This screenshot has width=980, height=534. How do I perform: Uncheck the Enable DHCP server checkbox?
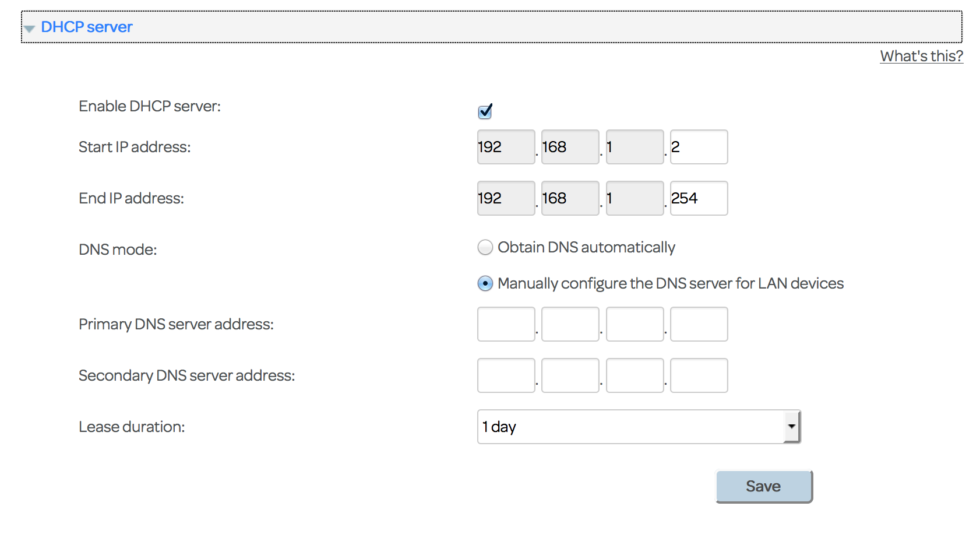coord(485,111)
